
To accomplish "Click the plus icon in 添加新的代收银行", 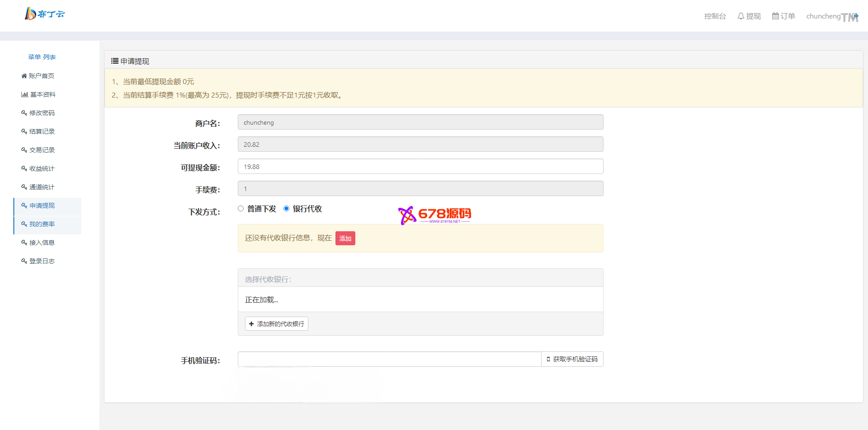I will [x=251, y=324].
